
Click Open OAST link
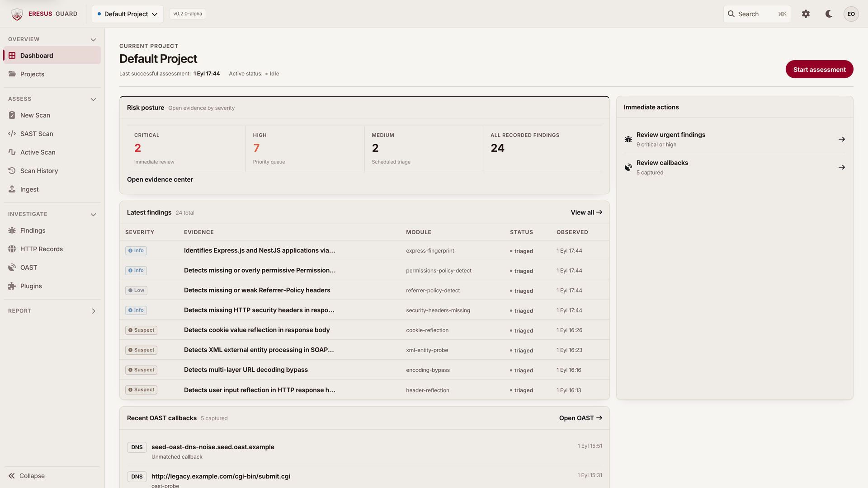coord(580,418)
